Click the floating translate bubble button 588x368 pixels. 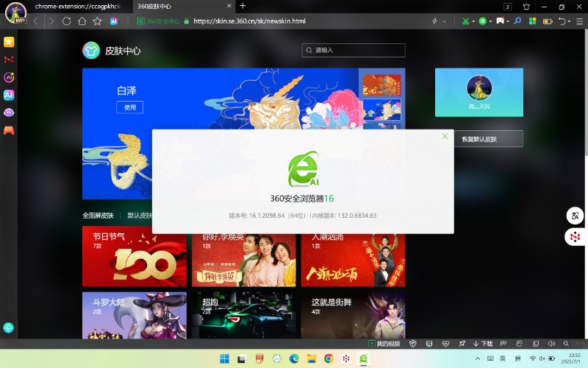click(x=575, y=216)
